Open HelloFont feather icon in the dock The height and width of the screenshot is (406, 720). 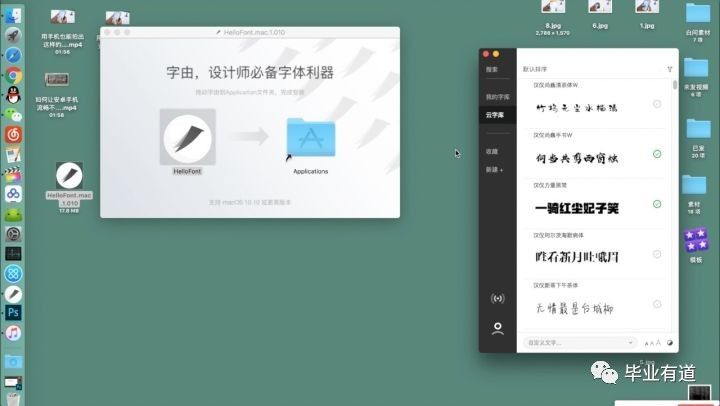13,294
